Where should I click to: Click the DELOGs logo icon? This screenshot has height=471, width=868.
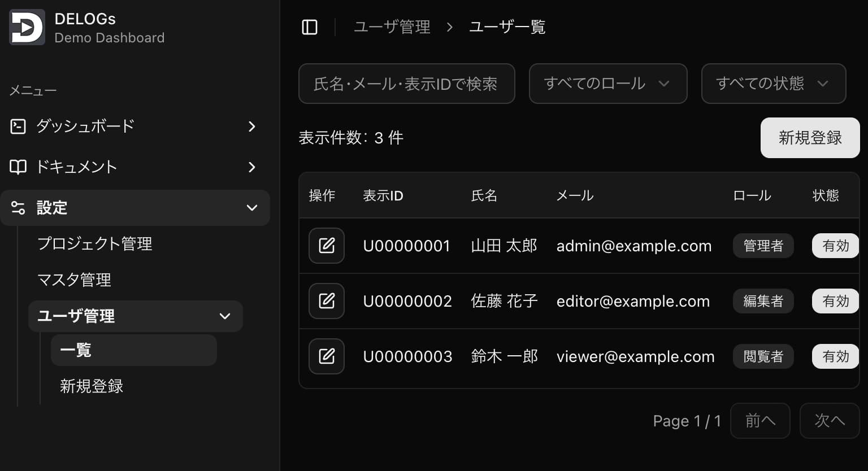(x=27, y=27)
